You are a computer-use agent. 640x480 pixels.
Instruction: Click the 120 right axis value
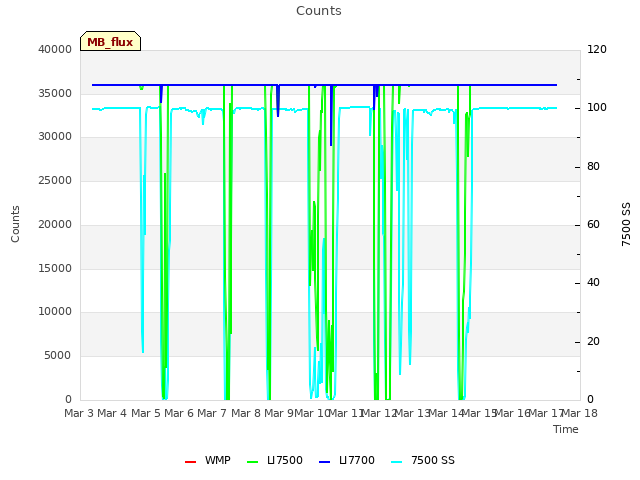(597, 49)
